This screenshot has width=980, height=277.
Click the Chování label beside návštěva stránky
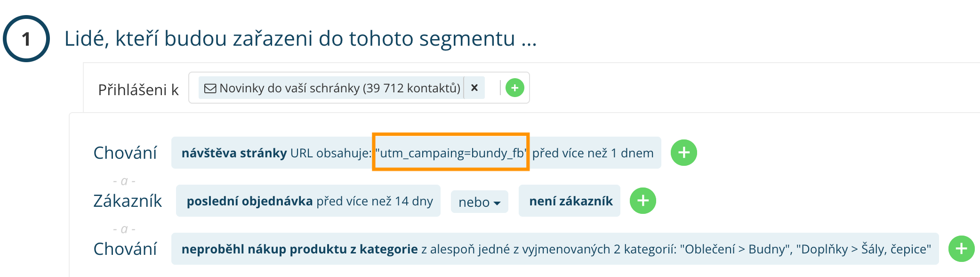pos(125,153)
